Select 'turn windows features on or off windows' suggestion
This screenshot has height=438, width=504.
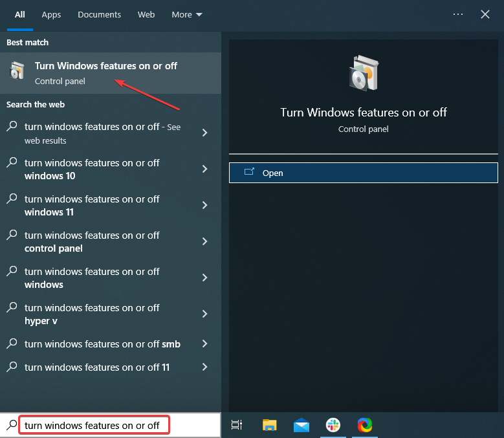click(x=111, y=278)
